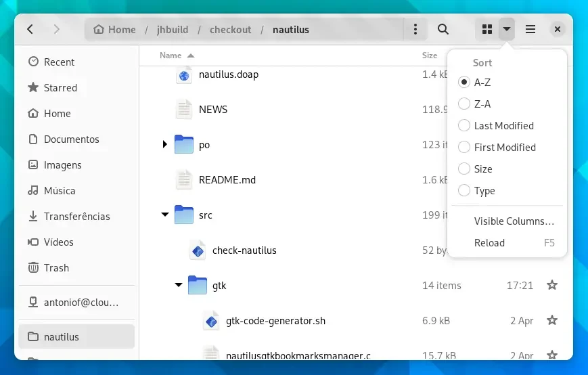Click the nautilus.doap file icon
Viewport: 588px width, 375px height.
[184, 75]
